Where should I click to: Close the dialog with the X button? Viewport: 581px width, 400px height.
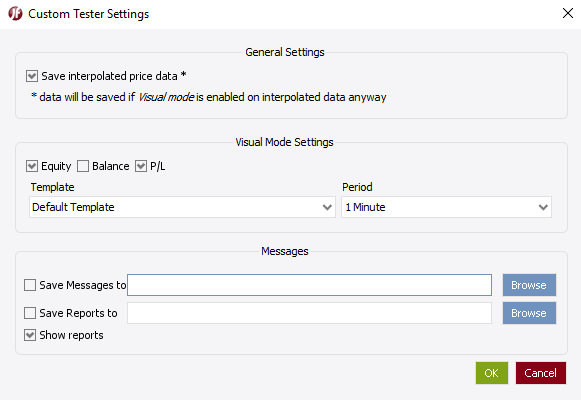click(x=568, y=13)
